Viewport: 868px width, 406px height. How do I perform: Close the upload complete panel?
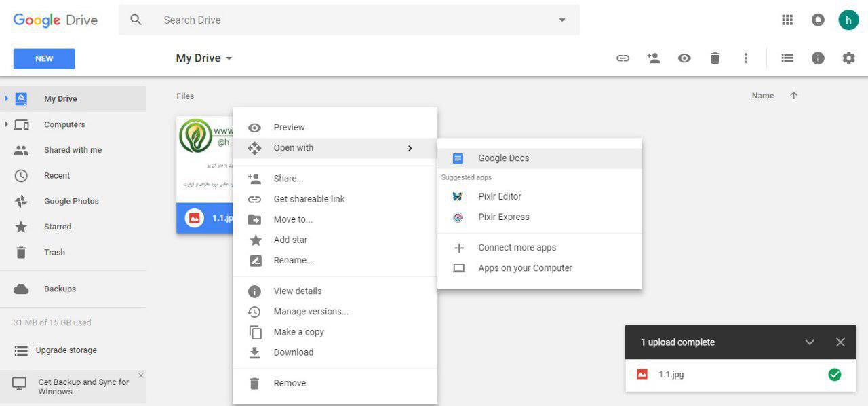(x=840, y=342)
